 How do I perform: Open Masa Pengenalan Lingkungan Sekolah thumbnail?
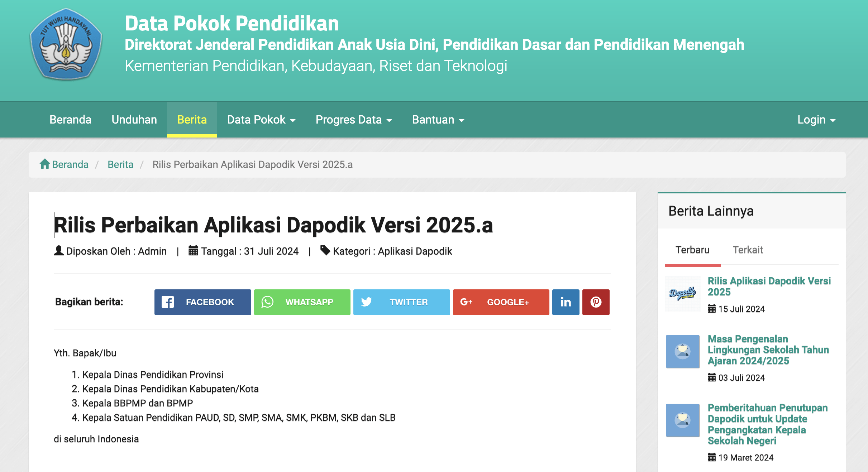point(683,352)
